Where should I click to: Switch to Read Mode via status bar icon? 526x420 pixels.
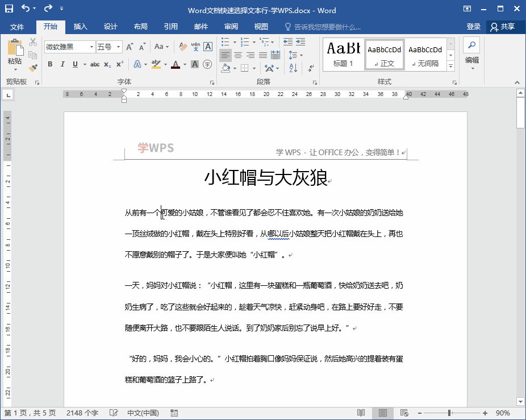[360, 412]
